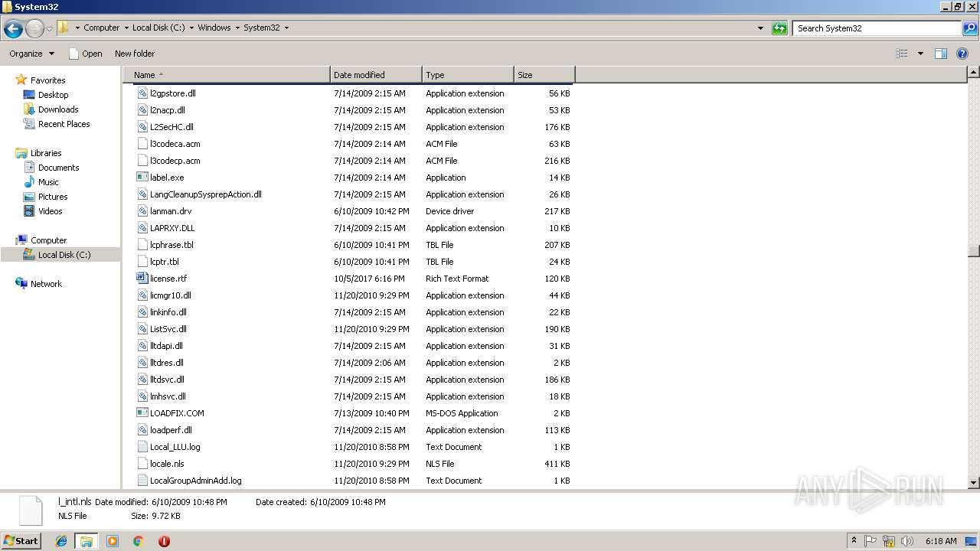Select LocalGroupAdminAdd.log file name
The width and height of the screenshot is (980, 551).
coord(196,481)
